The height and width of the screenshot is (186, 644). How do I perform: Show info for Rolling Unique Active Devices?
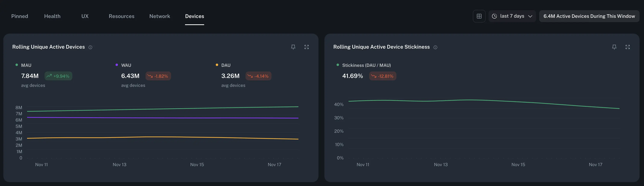[x=91, y=47]
